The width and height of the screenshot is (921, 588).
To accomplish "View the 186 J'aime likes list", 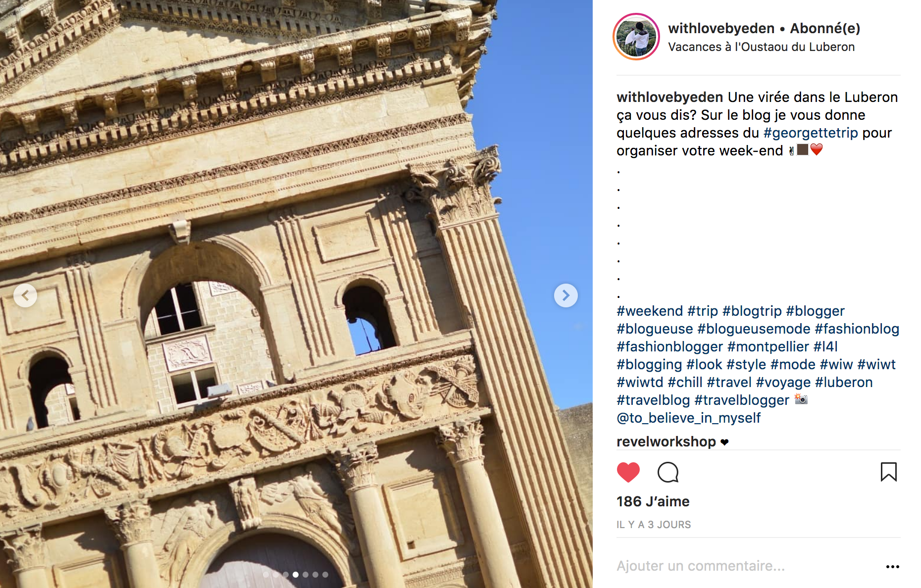I will 653,501.
